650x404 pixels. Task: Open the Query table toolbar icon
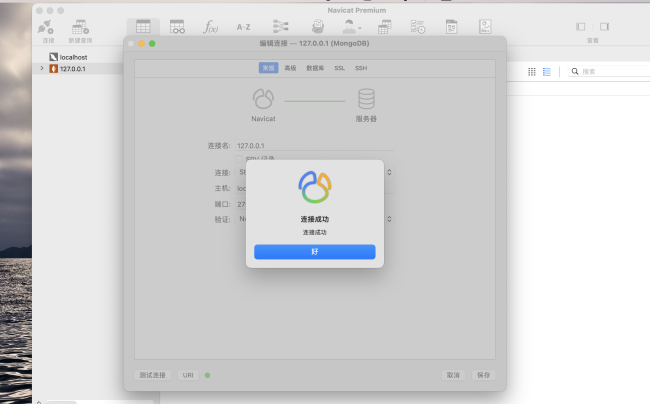pyautogui.click(x=385, y=27)
